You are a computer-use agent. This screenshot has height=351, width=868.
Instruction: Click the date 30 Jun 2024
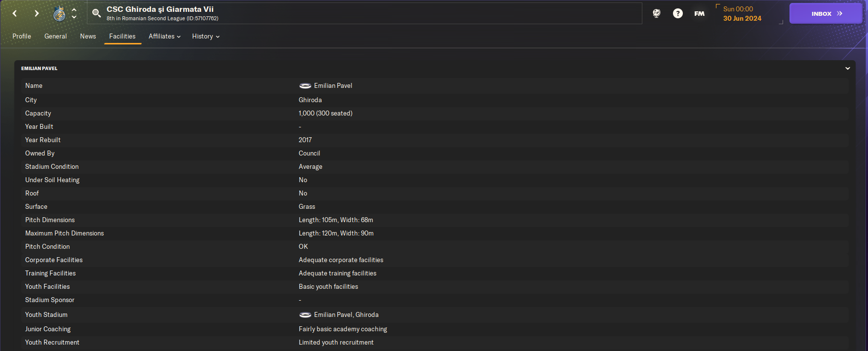[742, 18]
